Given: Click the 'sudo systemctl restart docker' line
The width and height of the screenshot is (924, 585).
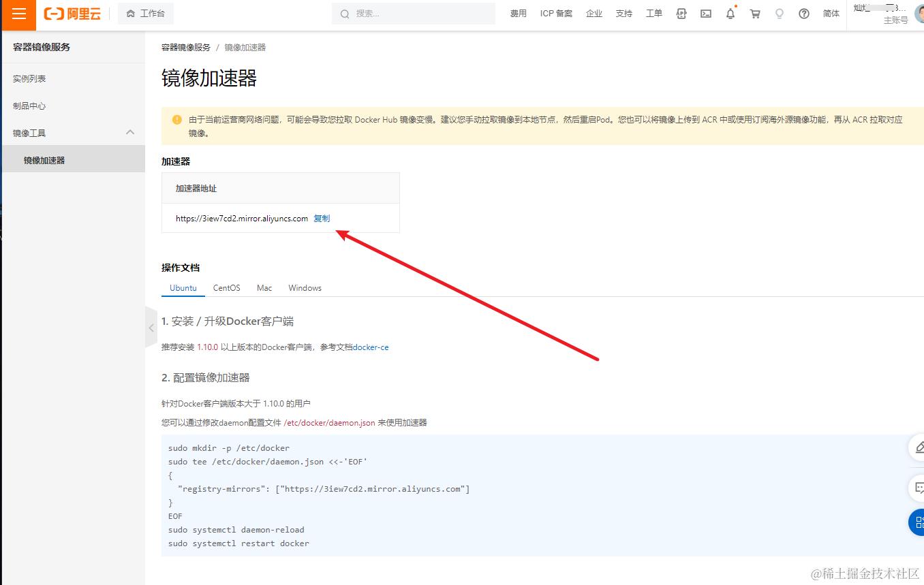Looking at the screenshot, I should coord(238,543).
